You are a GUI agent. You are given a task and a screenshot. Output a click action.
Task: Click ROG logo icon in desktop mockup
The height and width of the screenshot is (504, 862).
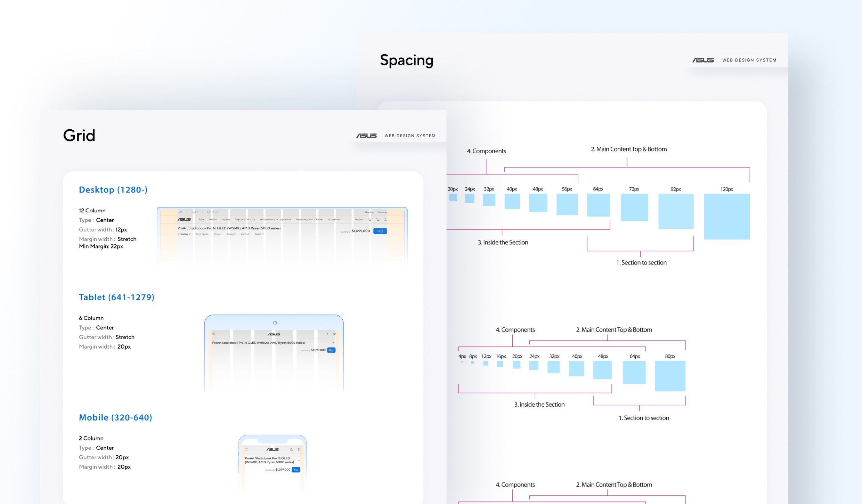[x=180, y=212]
